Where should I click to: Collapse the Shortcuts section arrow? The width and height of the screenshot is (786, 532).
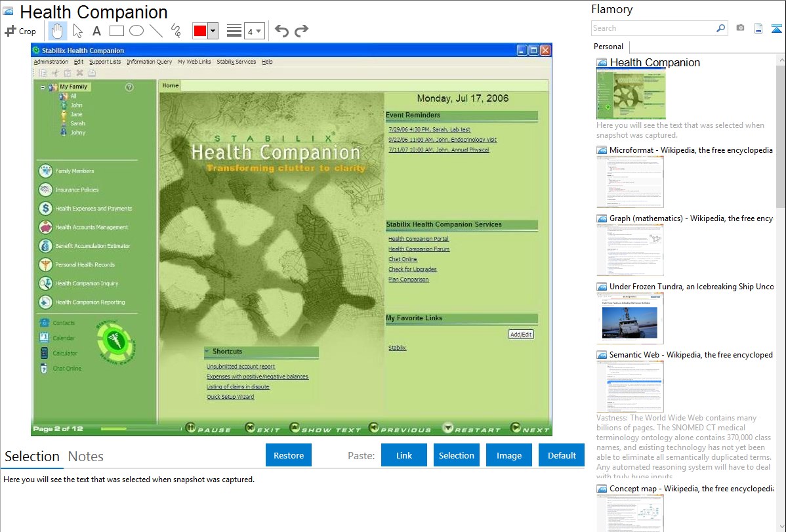click(x=207, y=352)
